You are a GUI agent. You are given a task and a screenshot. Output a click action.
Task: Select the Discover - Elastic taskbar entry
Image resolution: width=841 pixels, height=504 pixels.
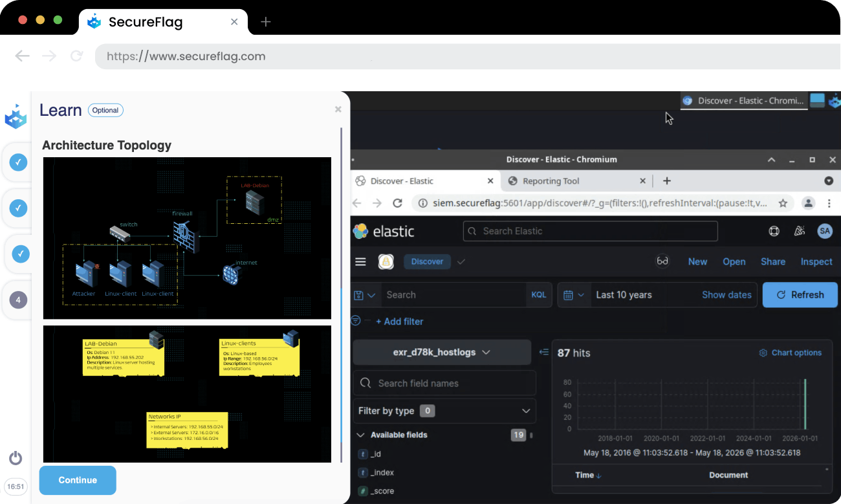(744, 100)
